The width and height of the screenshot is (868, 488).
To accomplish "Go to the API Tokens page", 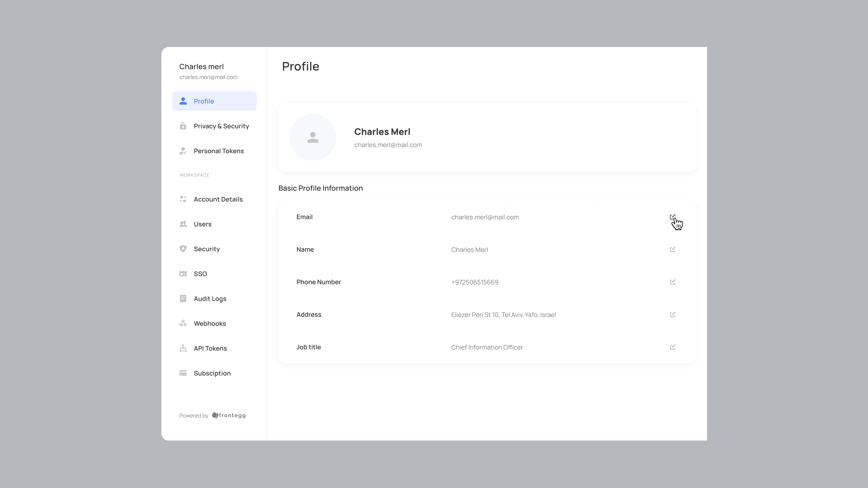I will tap(210, 348).
